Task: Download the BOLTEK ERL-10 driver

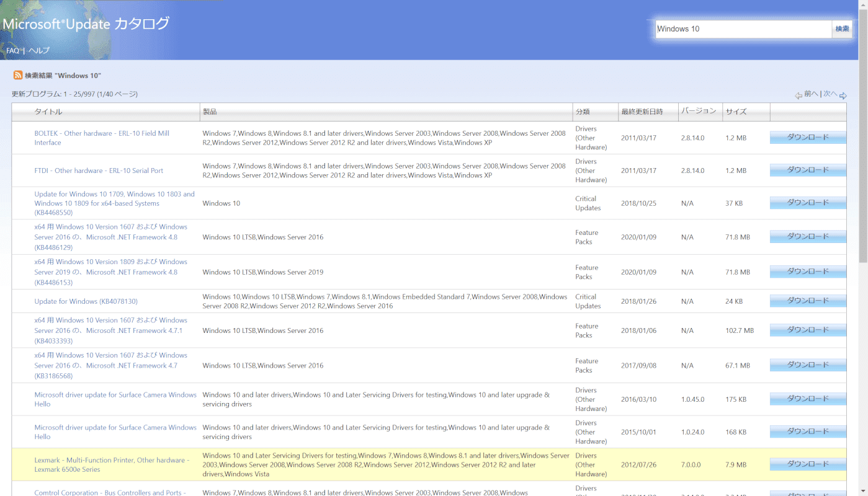Action: [x=808, y=138]
